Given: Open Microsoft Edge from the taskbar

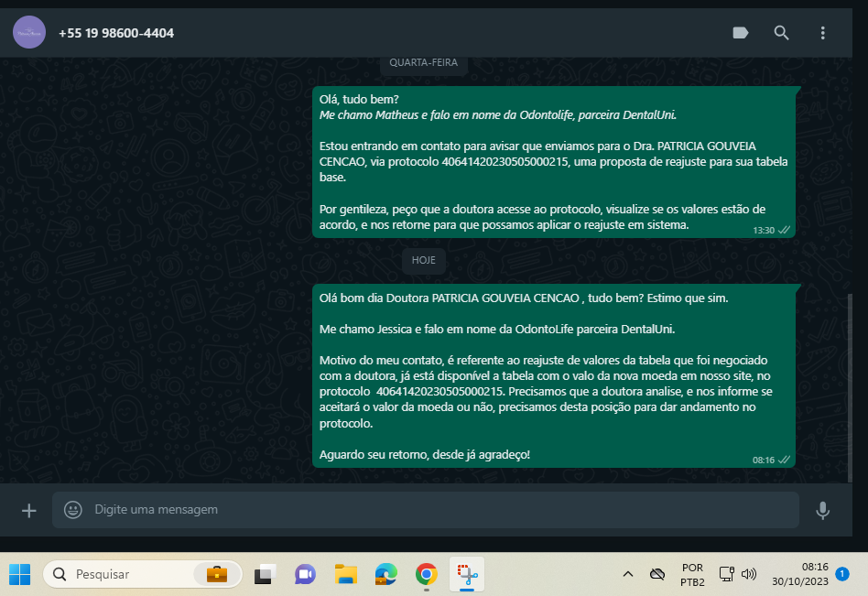Looking at the screenshot, I should coord(385,574).
